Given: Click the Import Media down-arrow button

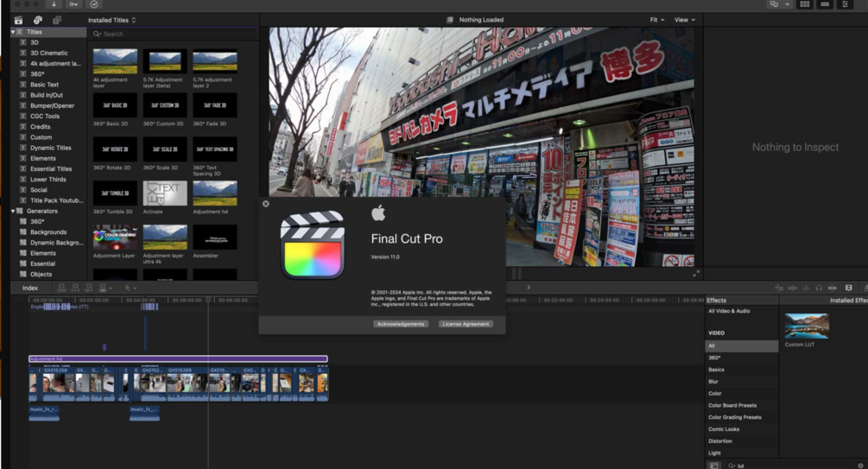Looking at the screenshot, I should [x=54, y=3].
